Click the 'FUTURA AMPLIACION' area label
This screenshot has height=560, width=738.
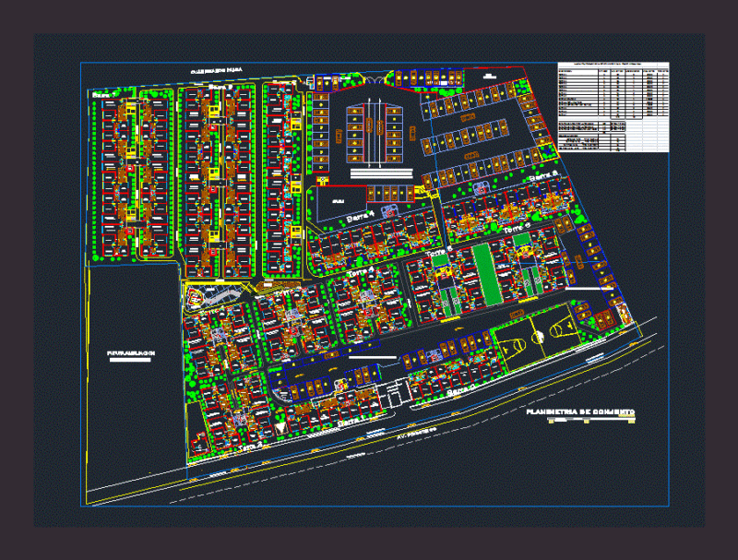pyautogui.click(x=130, y=353)
